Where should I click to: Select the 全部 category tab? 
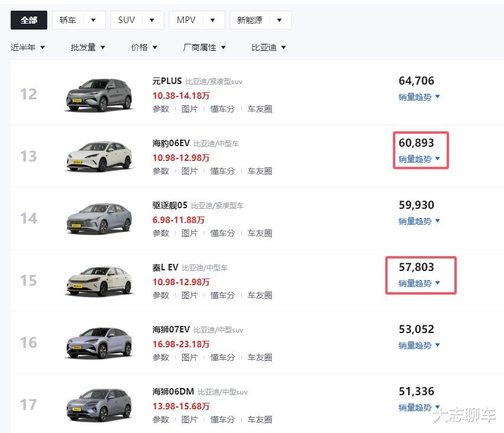click(x=28, y=20)
